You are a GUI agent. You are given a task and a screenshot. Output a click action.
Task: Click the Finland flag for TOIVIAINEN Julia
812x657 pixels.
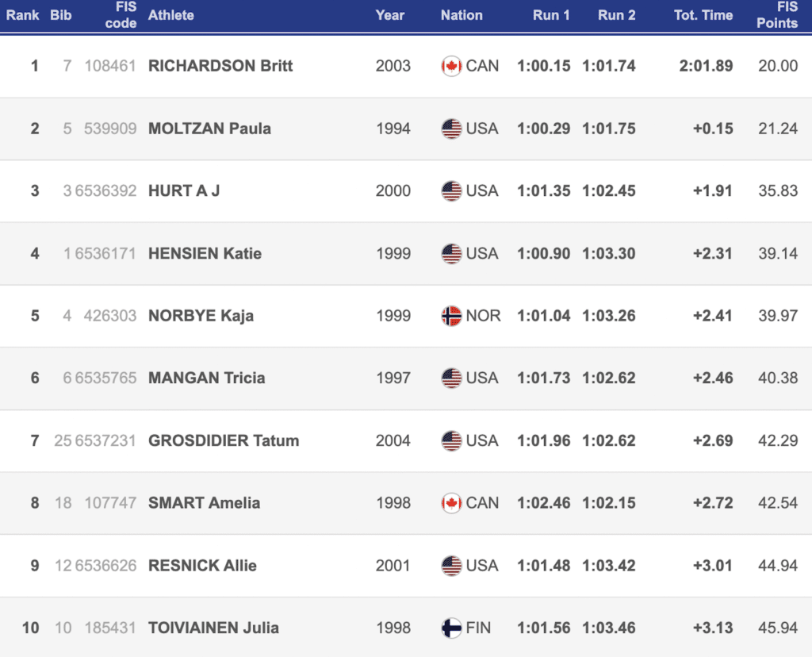451,628
